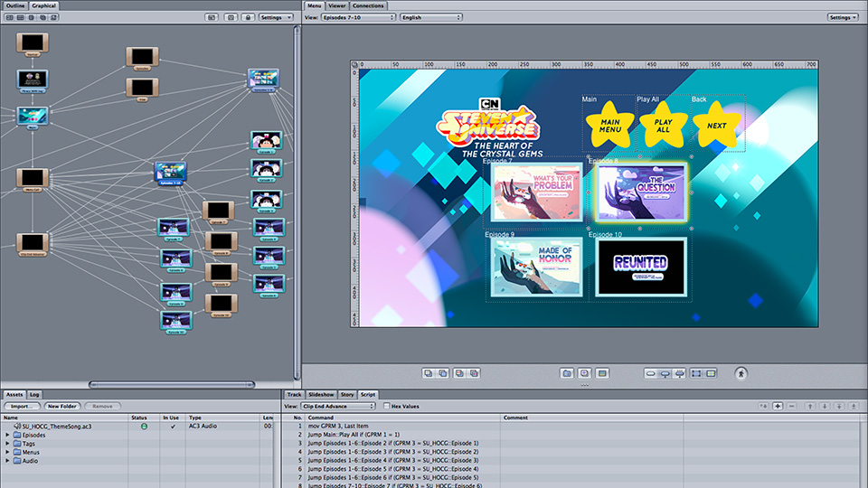Show normal button state icon

650,374
